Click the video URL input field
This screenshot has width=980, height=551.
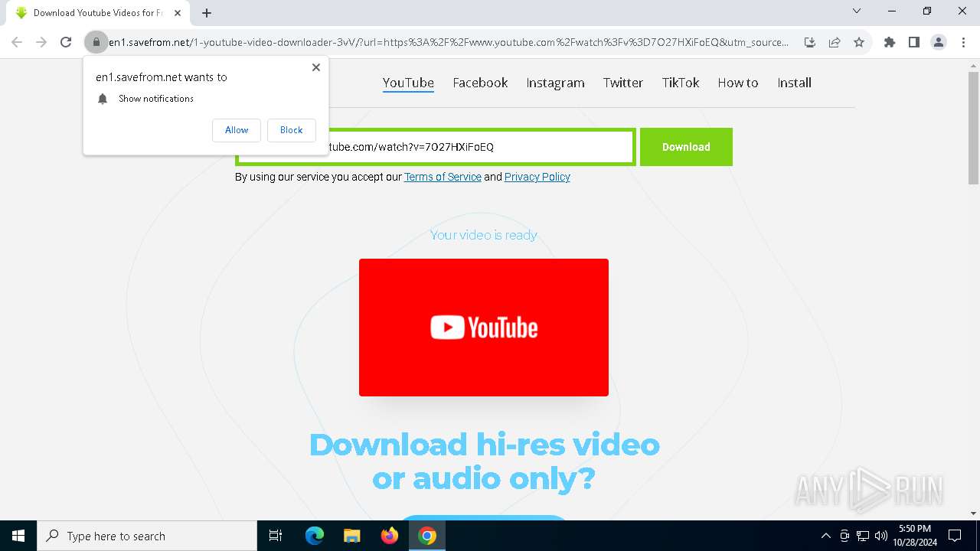[436, 147]
